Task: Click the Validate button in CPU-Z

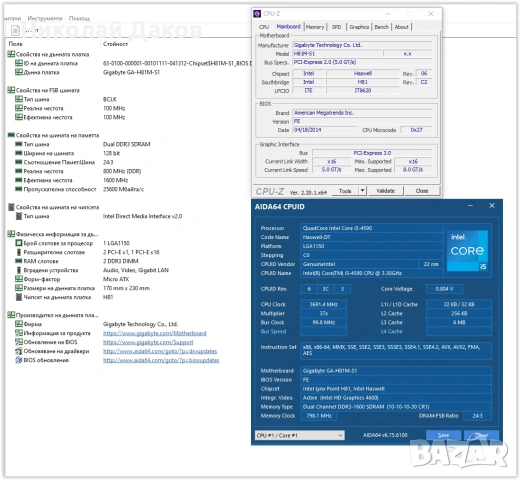Action: pyautogui.click(x=386, y=191)
